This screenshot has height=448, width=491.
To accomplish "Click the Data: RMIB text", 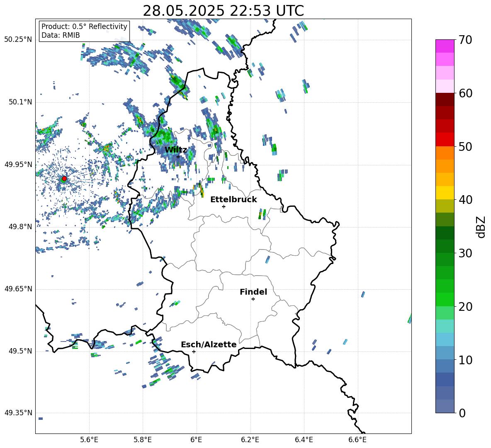I will (x=61, y=35).
